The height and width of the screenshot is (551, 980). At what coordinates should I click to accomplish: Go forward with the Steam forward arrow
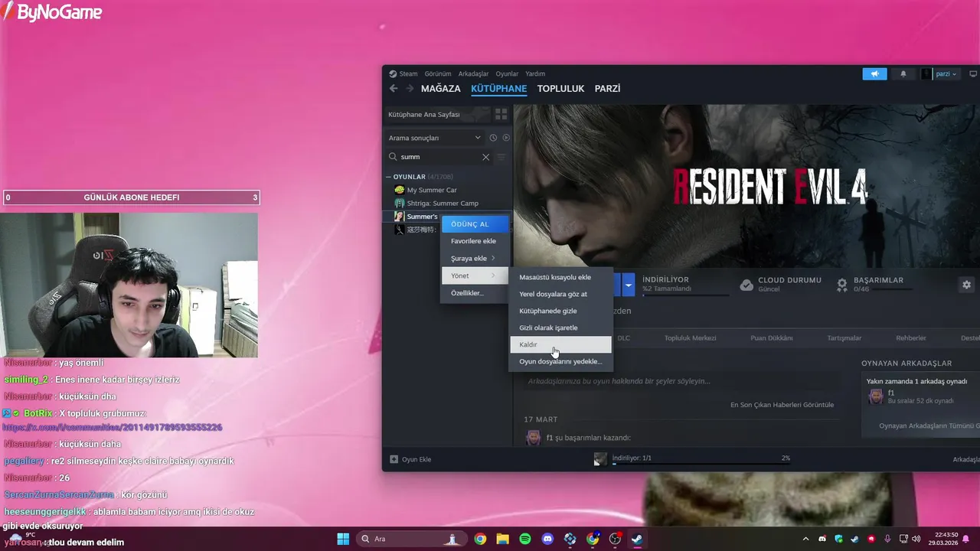pyautogui.click(x=410, y=89)
